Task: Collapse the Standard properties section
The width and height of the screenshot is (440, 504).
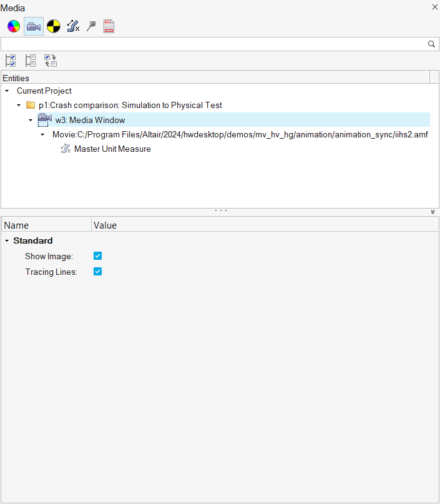Action: (x=7, y=240)
